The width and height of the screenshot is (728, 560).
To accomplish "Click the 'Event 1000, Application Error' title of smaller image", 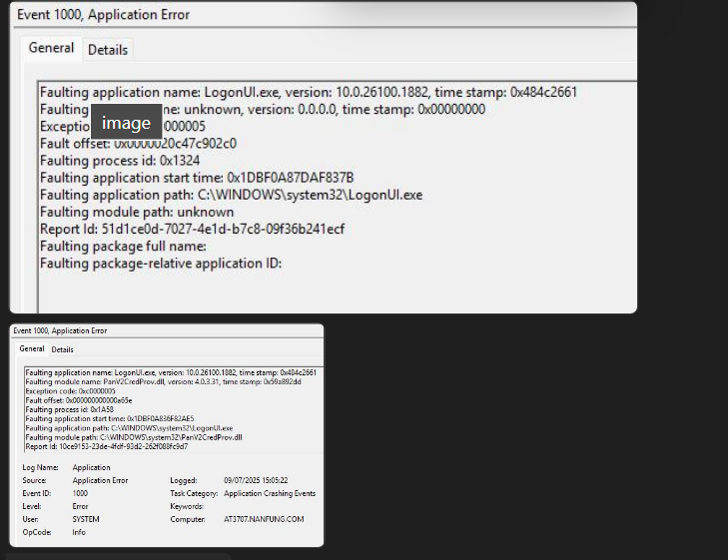I will pyautogui.click(x=60, y=330).
